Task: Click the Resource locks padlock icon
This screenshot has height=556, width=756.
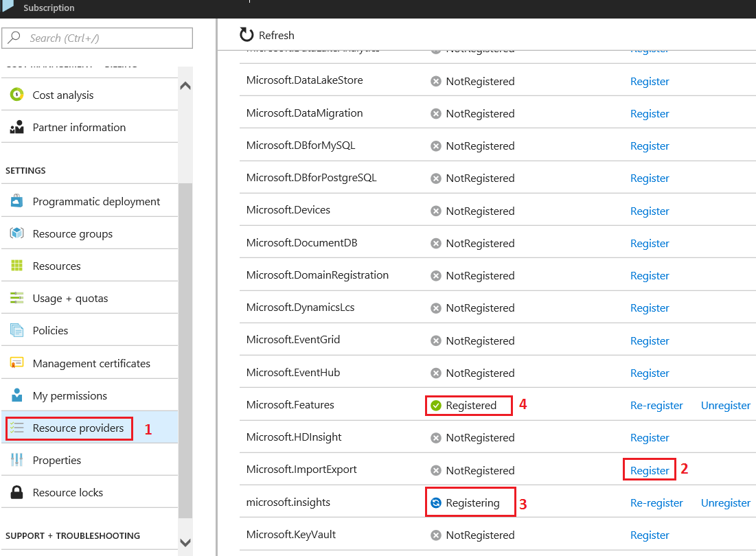Action: pos(17,492)
